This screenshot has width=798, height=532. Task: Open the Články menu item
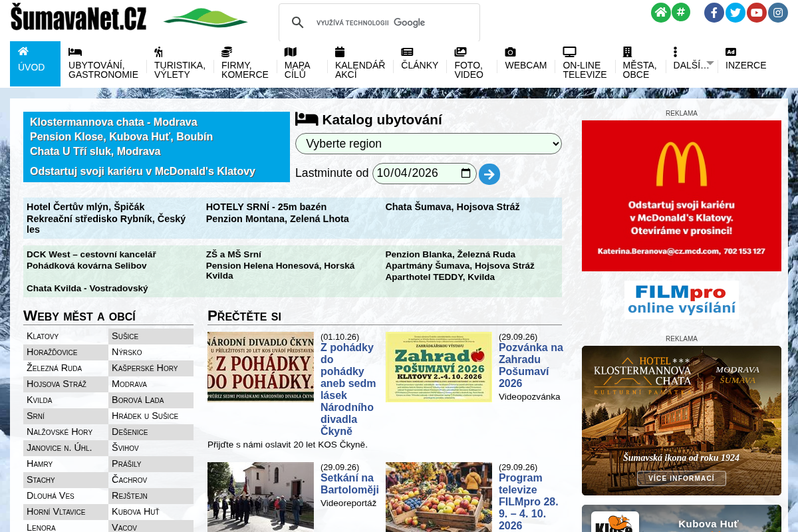[420, 65]
